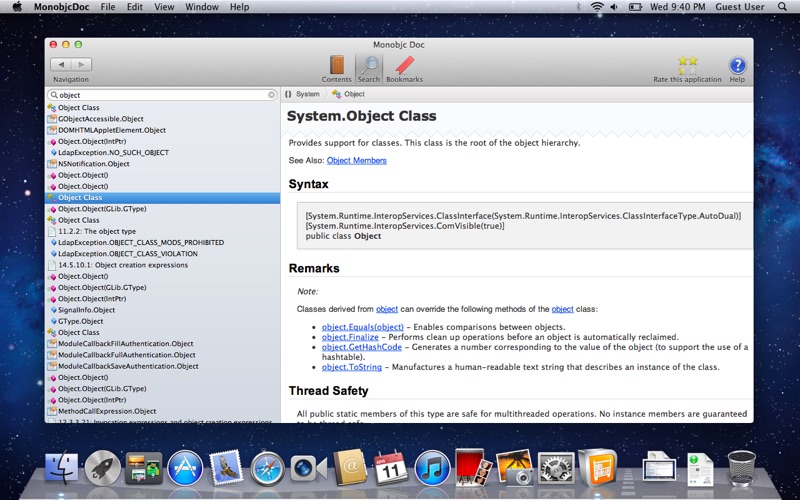Open the Apple menu
The width and height of the screenshot is (800, 500).
coord(17,7)
